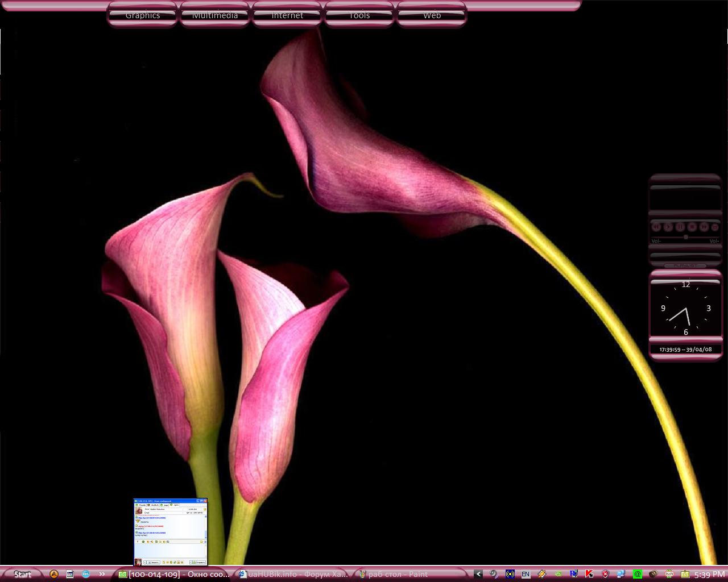
Task: Click the green NVIDIA tray icon
Action: pos(558,574)
